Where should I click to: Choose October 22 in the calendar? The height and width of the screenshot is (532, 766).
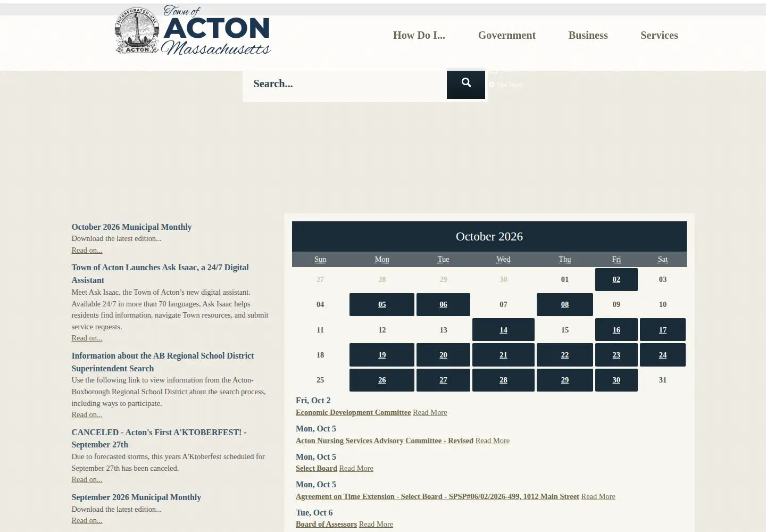565,355
